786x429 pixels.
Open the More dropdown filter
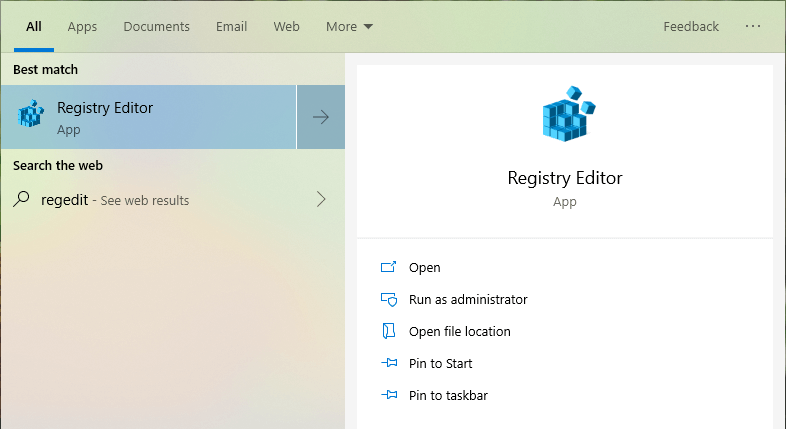[x=349, y=27]
